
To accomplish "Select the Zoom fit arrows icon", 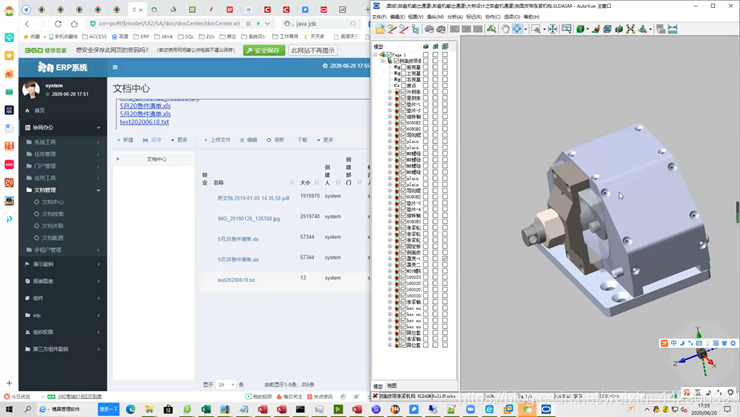I will [x=553, y=29].
